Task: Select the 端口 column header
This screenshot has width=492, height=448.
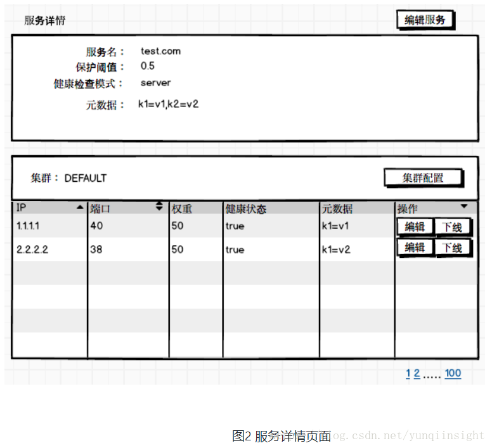Action: click(100, 209)
